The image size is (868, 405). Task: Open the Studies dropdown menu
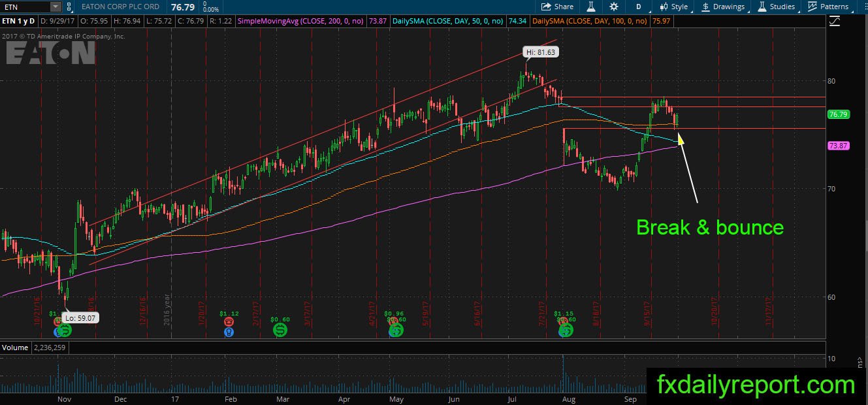tap(777, 7)
